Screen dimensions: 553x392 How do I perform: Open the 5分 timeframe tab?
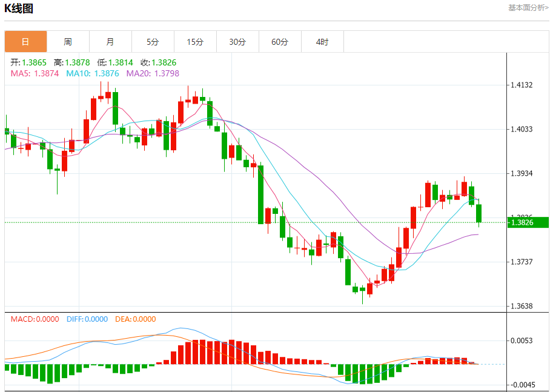pos(153,42)
